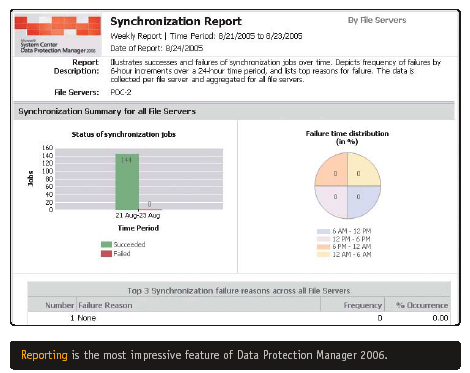Click the 12 PM - 6 PM legend swatch

(x=323, y=239)
